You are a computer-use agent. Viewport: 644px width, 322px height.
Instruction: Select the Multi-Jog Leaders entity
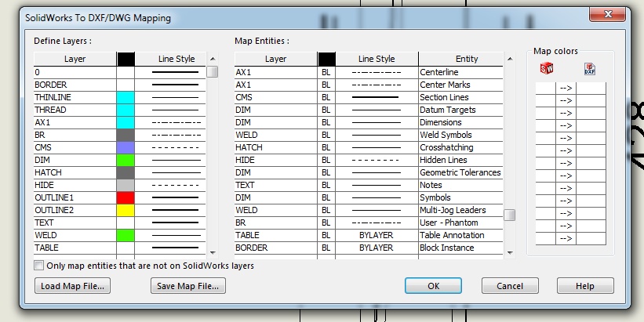[460, 210]
